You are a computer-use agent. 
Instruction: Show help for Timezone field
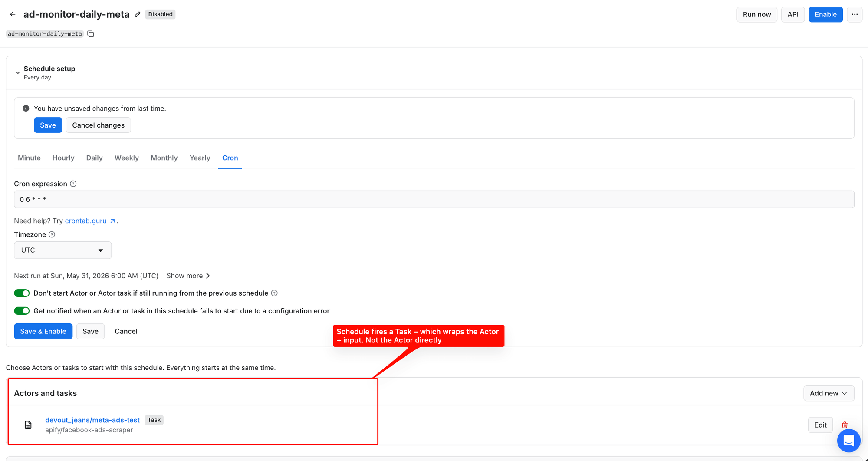pyautogui.click(x=52, y=234)
